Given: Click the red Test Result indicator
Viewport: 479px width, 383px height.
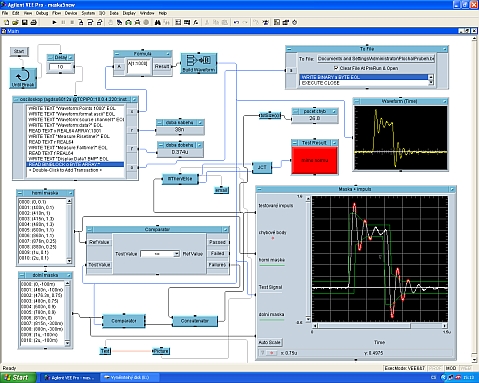Looking at the screenshot, I should [x=315, y=160].
